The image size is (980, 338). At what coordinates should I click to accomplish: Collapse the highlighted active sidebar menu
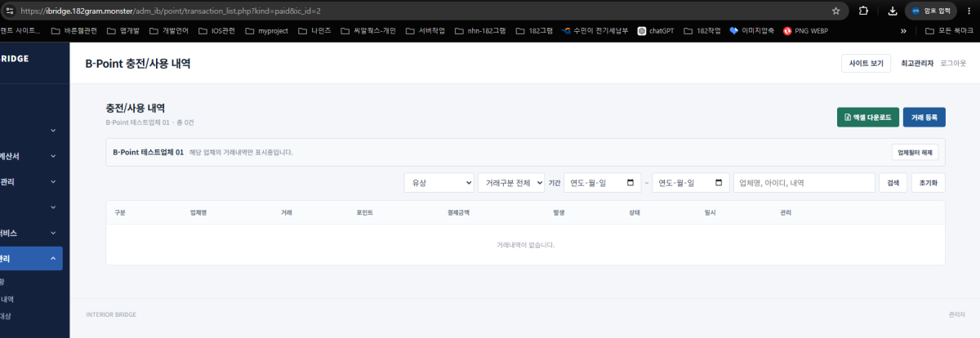(x=32, y=259)
